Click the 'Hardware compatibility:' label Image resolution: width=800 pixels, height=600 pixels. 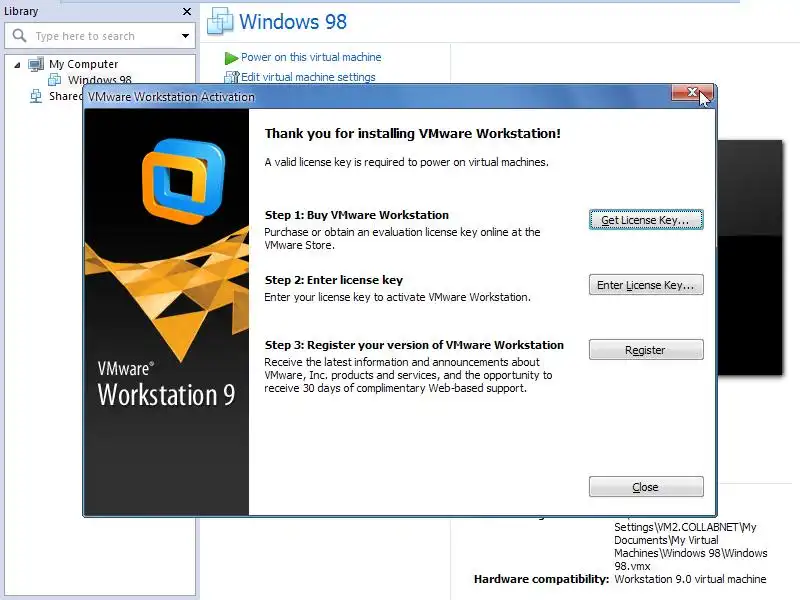541,579
